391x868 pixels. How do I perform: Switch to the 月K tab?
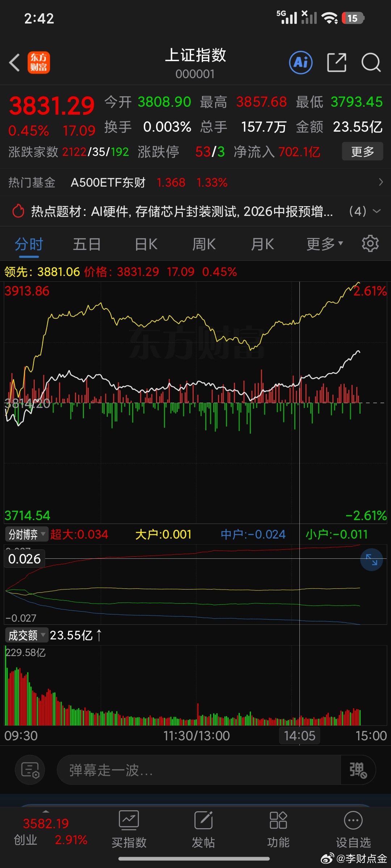[x=262, y=244]
